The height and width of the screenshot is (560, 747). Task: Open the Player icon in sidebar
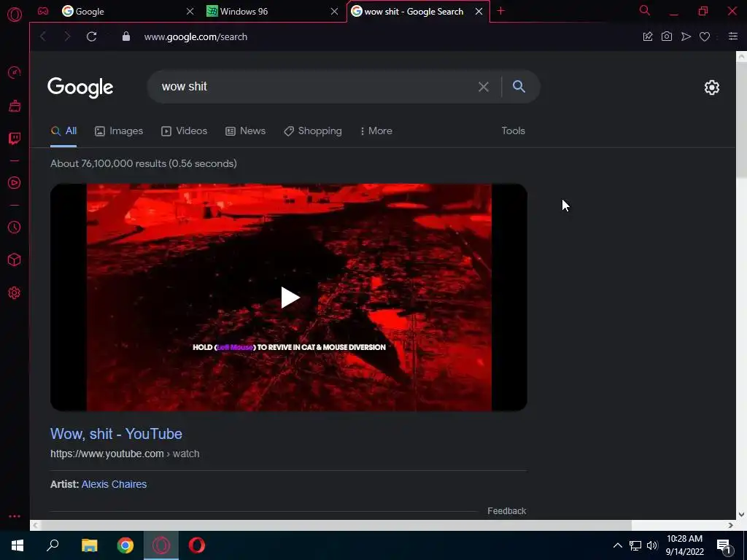pos(15,183)
